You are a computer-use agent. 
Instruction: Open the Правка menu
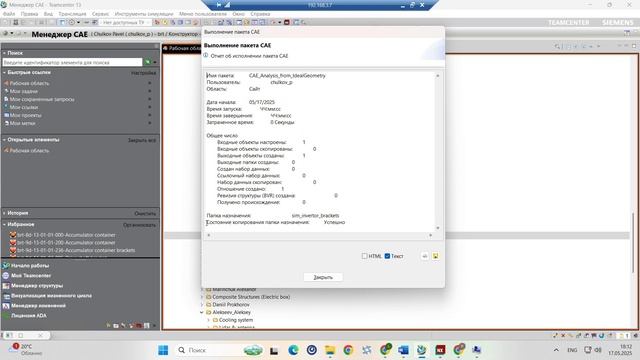pos(29,14)
